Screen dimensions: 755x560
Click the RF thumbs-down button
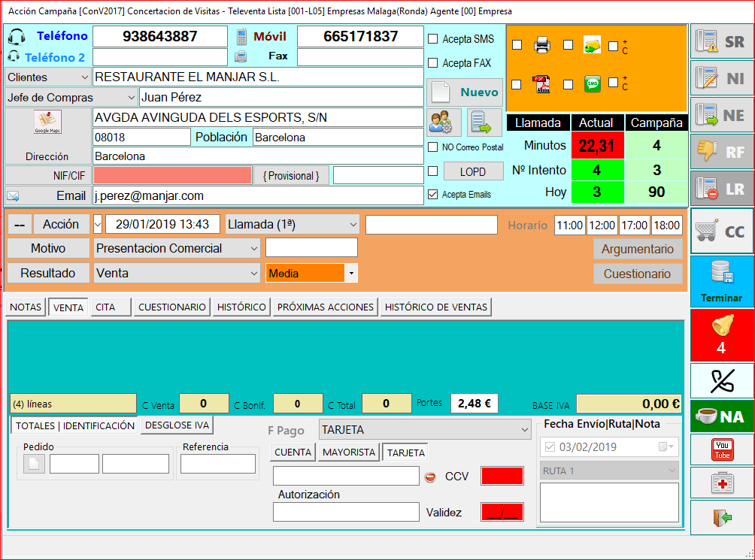point(722,152)
